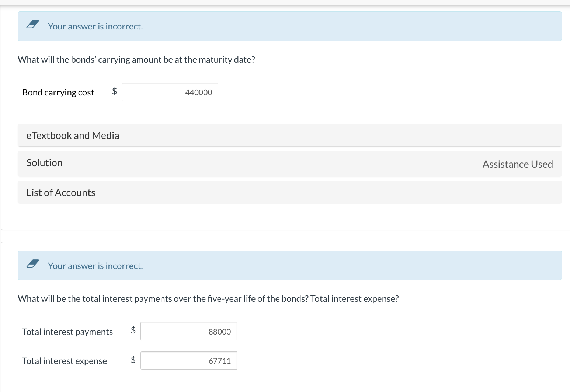Click the eraser icon in the top incorrect banner
This screenshot has height=392, width=570.
(32, 25)
